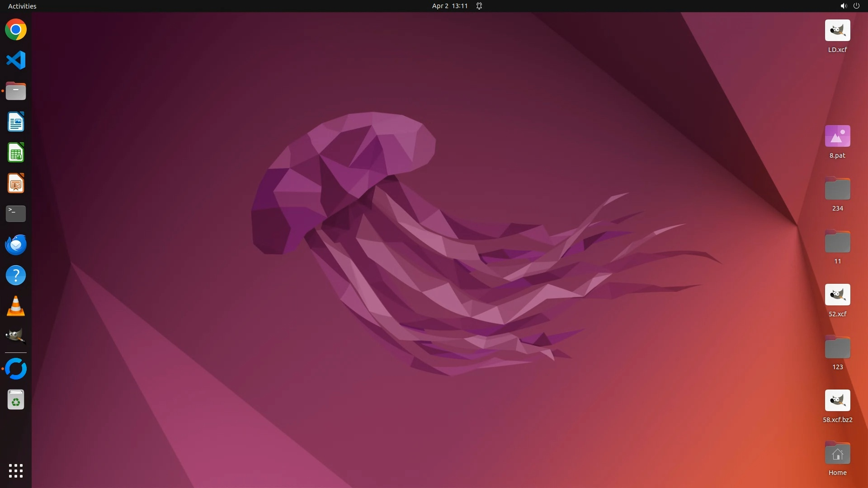Open the clock and calendar menu
Screen dimensions: 868x488
pos(449,6)
